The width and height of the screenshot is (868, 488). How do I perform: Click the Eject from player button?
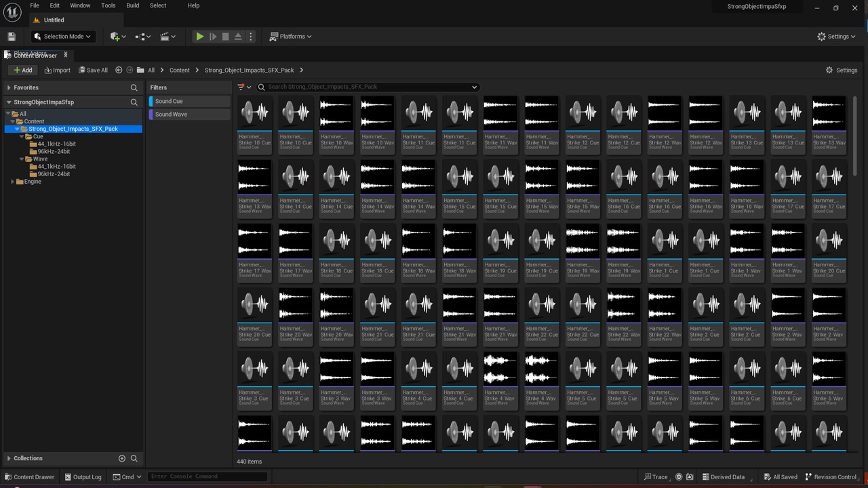tap(238, 37)
